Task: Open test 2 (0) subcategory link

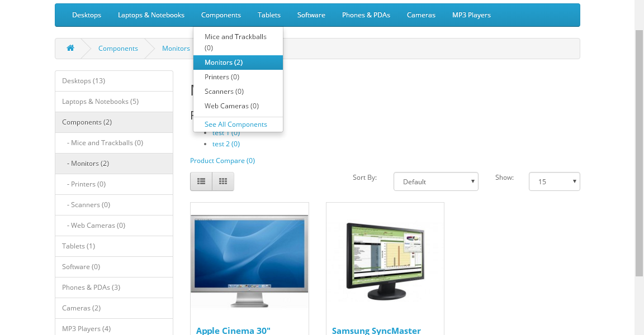Action: point(226,144)
